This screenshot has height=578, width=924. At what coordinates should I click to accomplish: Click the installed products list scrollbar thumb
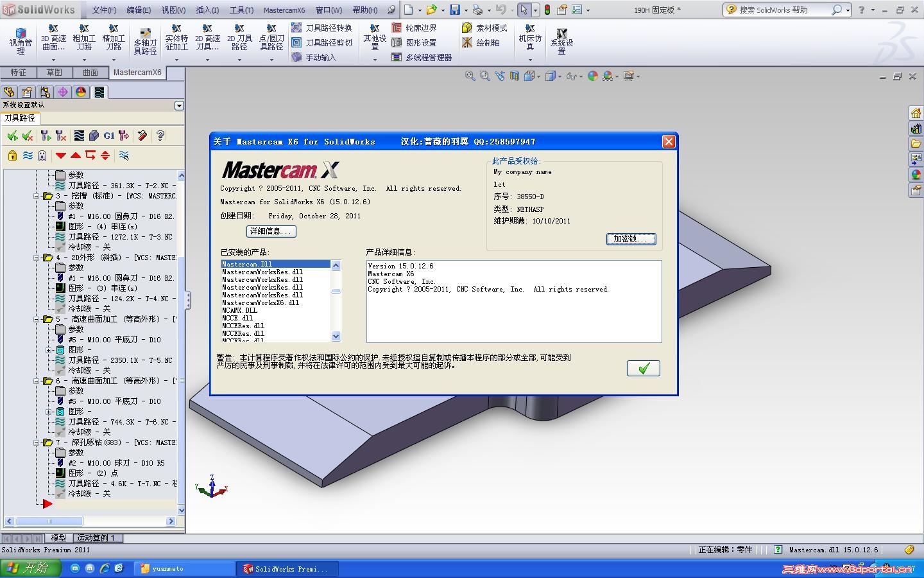[336, 291]
